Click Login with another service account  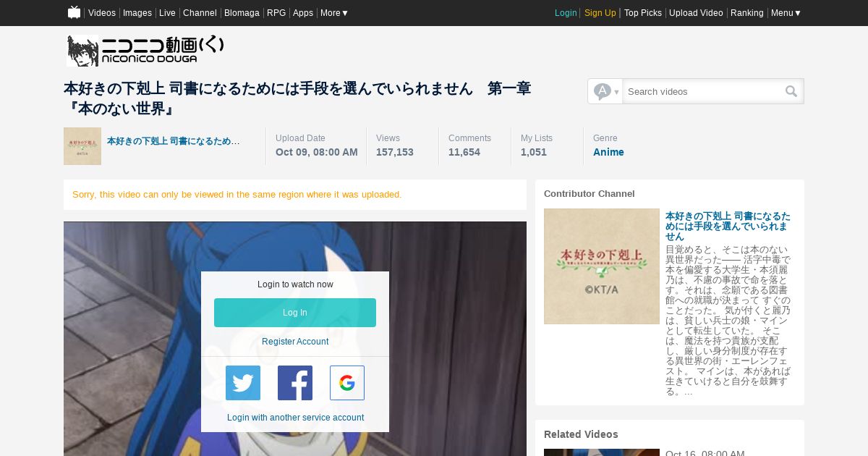[x=295, y=418]
